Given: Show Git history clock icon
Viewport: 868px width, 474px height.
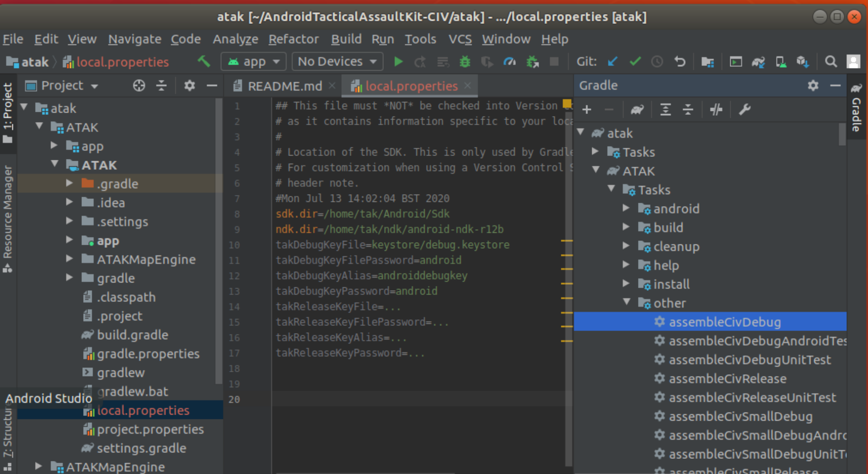Looking at the screenshot, I should coord(657,62).
